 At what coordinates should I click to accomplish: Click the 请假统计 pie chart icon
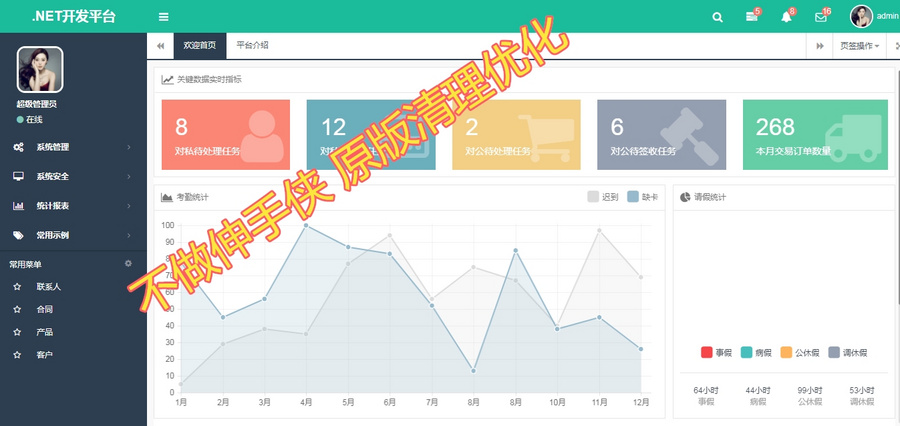pyautogui.click(x=685, y=197)
